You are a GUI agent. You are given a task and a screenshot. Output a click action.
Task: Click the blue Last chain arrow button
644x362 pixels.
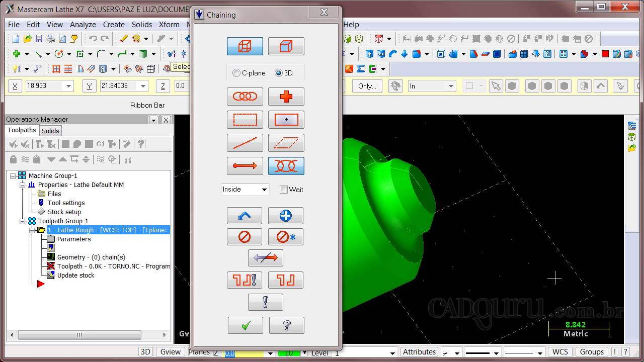point(245,216)
